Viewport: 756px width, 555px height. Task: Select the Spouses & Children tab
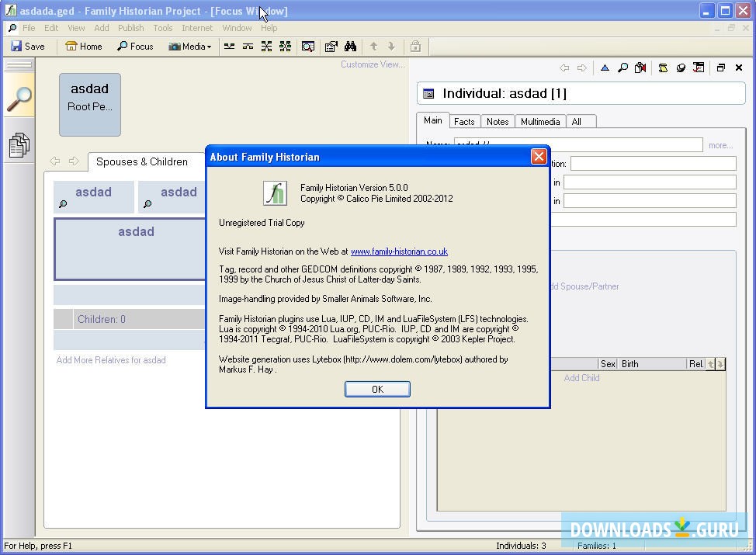[142, 161]
